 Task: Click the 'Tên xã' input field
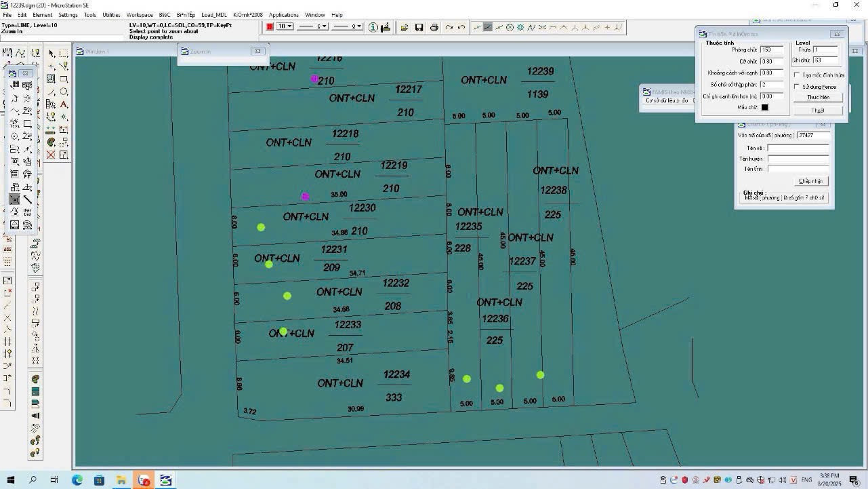(798, 148)
